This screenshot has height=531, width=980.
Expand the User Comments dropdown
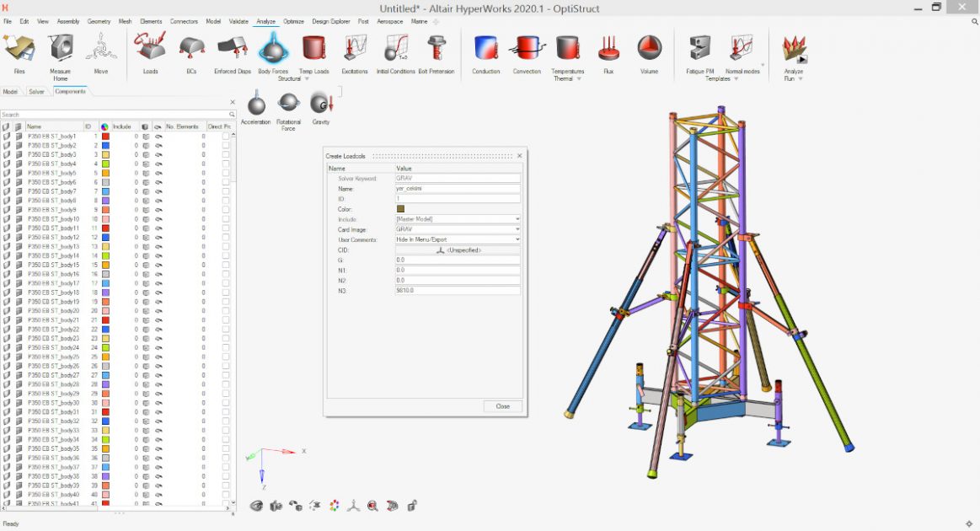458,239
